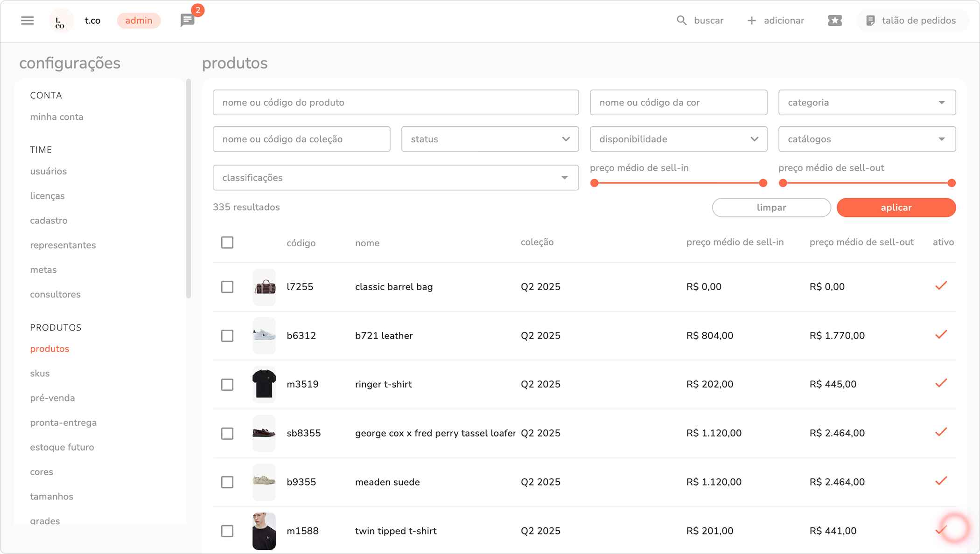The height and width of the screenshot is (554, 980).
Task: Click the adicionar plus icon
Action: pos(751,21)
